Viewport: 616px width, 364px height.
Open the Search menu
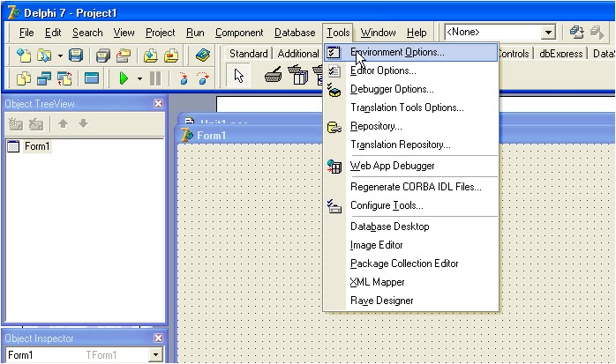(87, 33)
